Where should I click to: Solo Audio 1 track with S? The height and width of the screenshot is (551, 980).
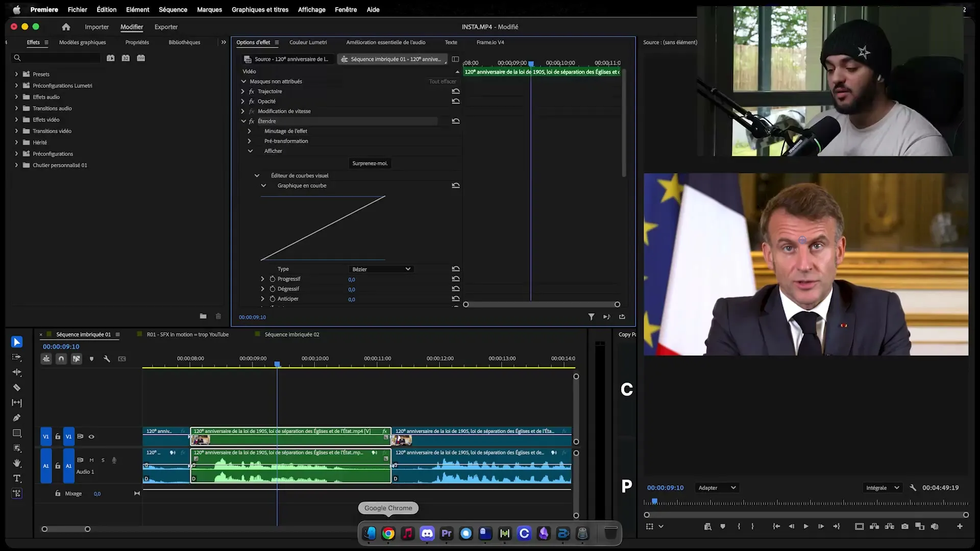point(103,460)
